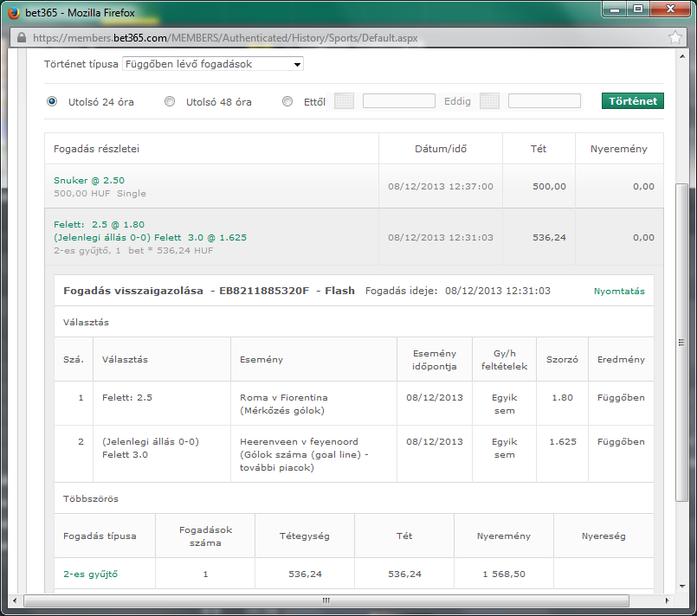Open Jelenlegi állás 0-0 Felett 3.0 link
Image resolution: width=697 pixels, height=616 pixels.
(x=151, y=237)
